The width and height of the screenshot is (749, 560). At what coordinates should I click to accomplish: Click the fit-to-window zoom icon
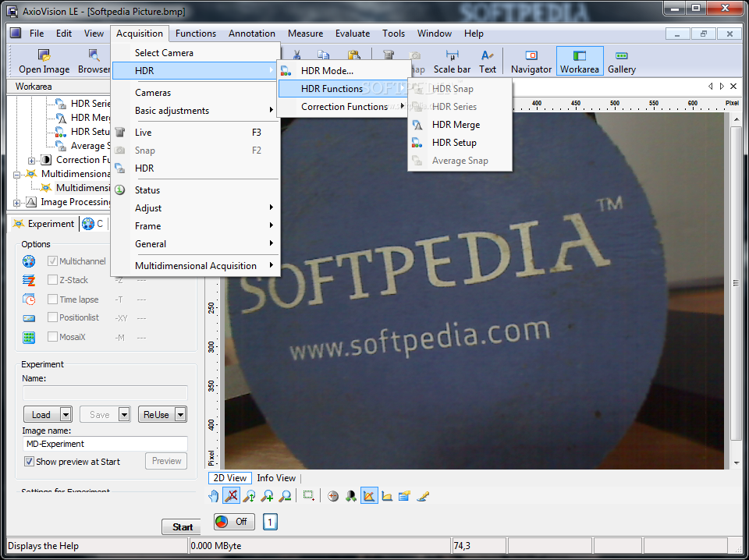(249, 496)
